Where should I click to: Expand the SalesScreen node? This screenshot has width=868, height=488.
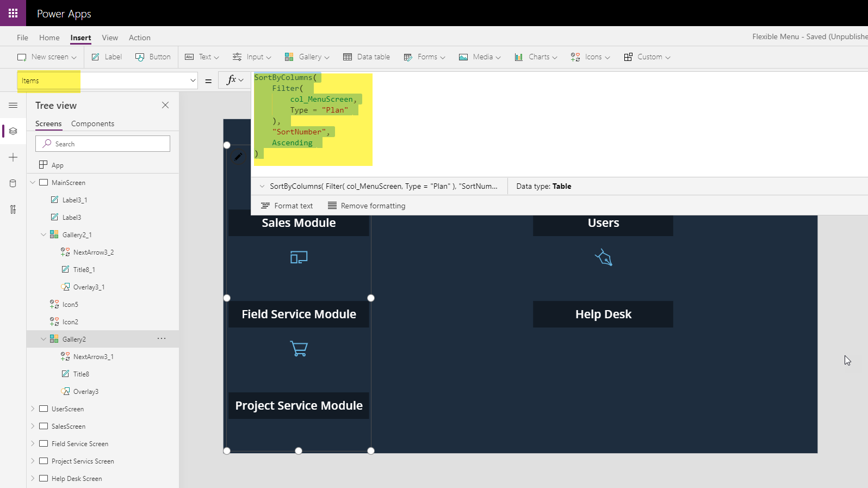[x=33, y=426]
